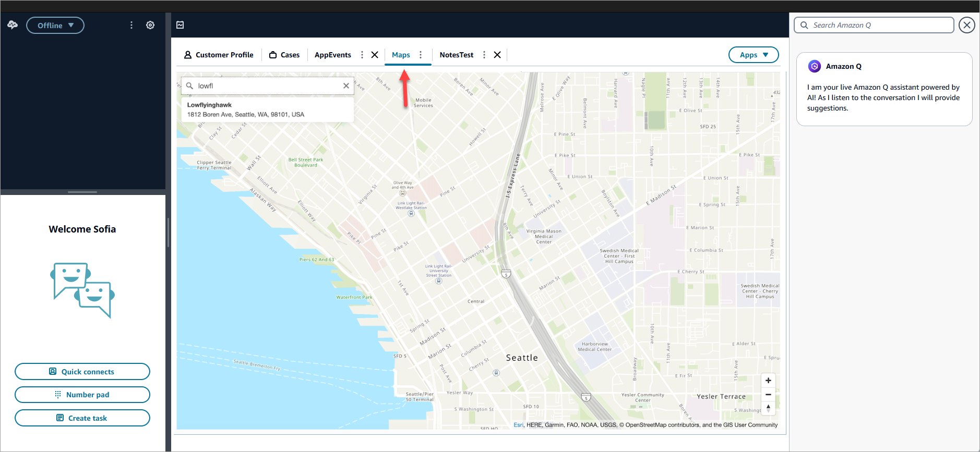Image resolution: width=980 pixels, height=452 pixels.
Task: Open the settings gear in the contact panel
Action: click(150, 25)
